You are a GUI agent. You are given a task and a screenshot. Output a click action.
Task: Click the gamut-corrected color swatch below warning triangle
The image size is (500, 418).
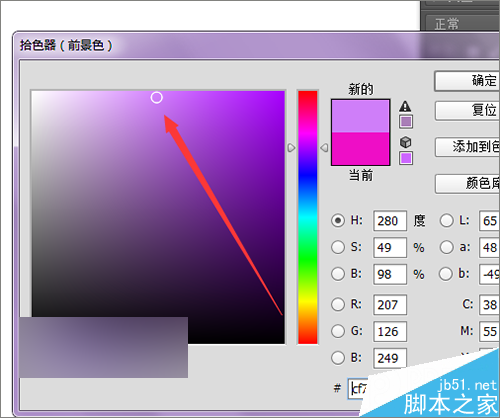click(406, 122)
